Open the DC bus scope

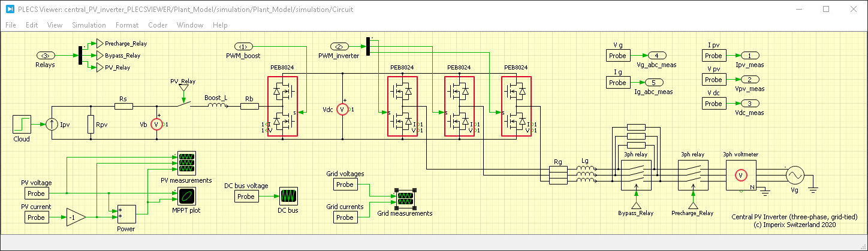(289, 196)
